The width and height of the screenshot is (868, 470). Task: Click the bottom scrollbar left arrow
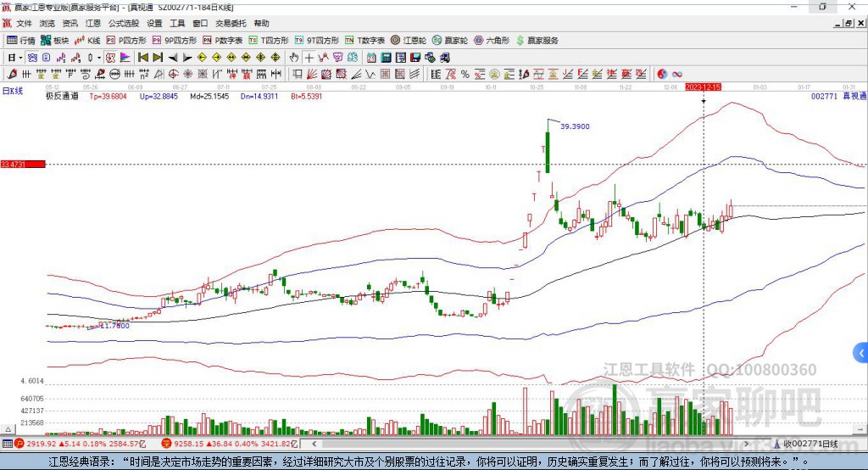(x=314, y=444)
